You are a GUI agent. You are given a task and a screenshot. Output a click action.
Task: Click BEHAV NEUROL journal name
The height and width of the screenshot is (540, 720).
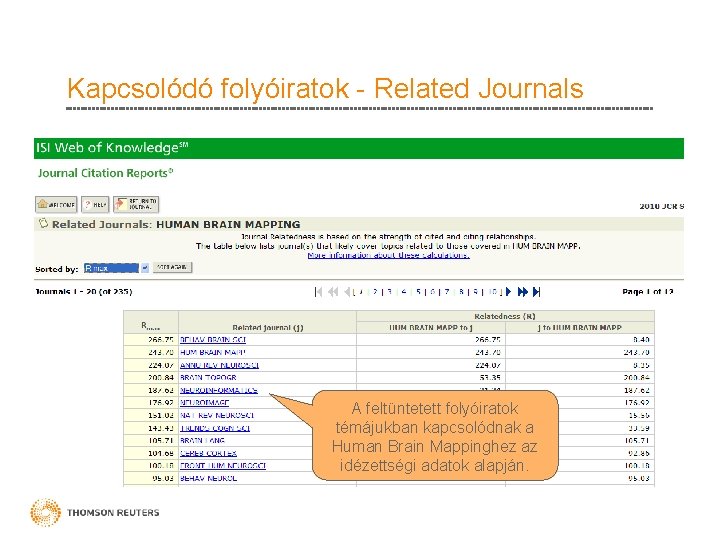(x=208, y=478)
